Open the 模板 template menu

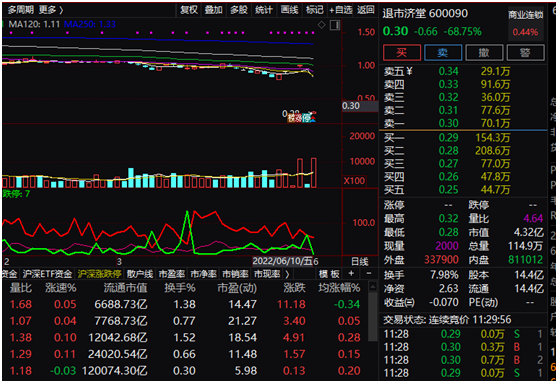[329, 274]
